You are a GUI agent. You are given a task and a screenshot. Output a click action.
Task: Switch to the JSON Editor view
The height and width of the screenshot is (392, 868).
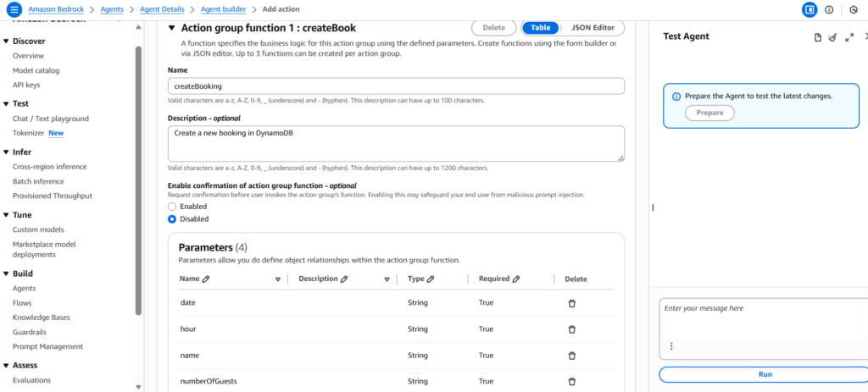593,28
